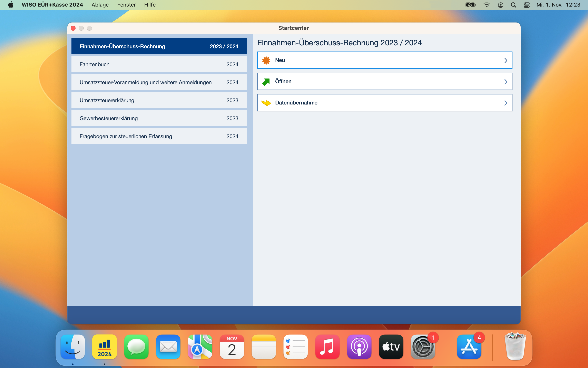This screenshot has width=588, height=368.
Task: Click the green arrow Öffnen icon
Action: coord(266,82)
